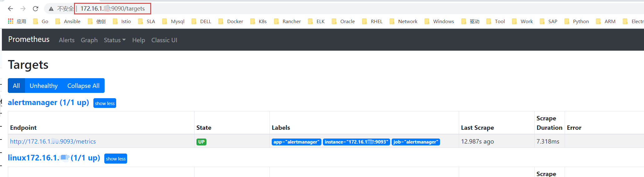644x177 pixels.
Task: Click the not-secure warning triangle icon
Action: coord(51,9)
